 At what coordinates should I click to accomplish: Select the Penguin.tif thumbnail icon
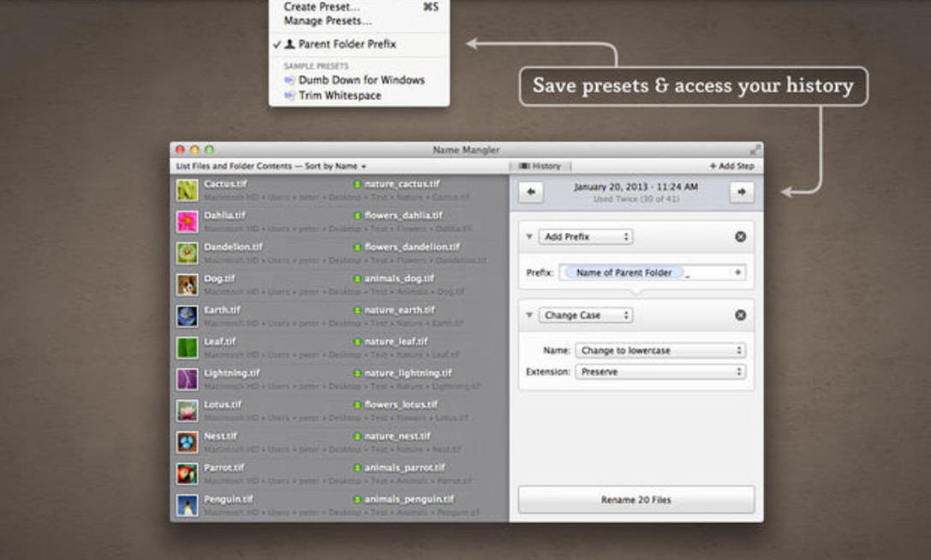[187, 505]
